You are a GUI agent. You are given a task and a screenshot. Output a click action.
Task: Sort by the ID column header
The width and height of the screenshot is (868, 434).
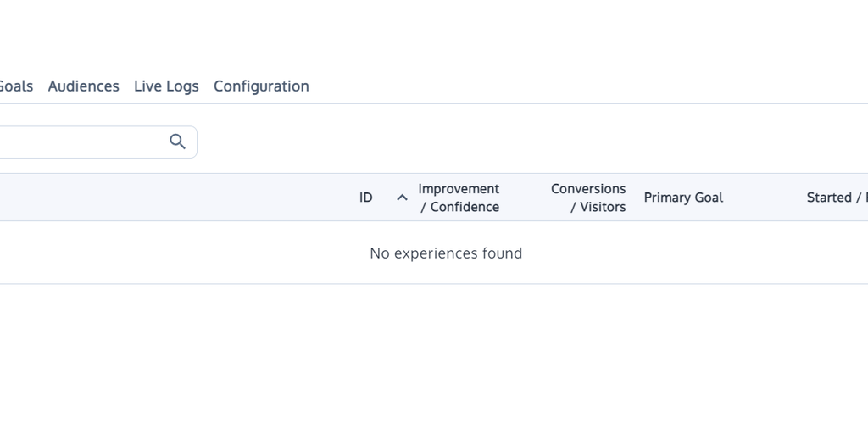(x=365, y=198)
